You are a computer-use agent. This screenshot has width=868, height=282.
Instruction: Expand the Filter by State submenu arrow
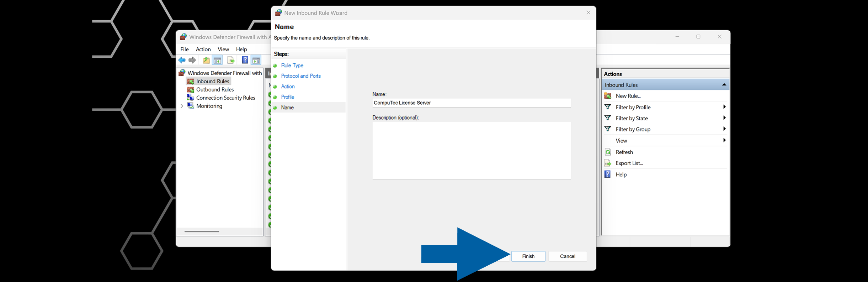pos(724,118)
